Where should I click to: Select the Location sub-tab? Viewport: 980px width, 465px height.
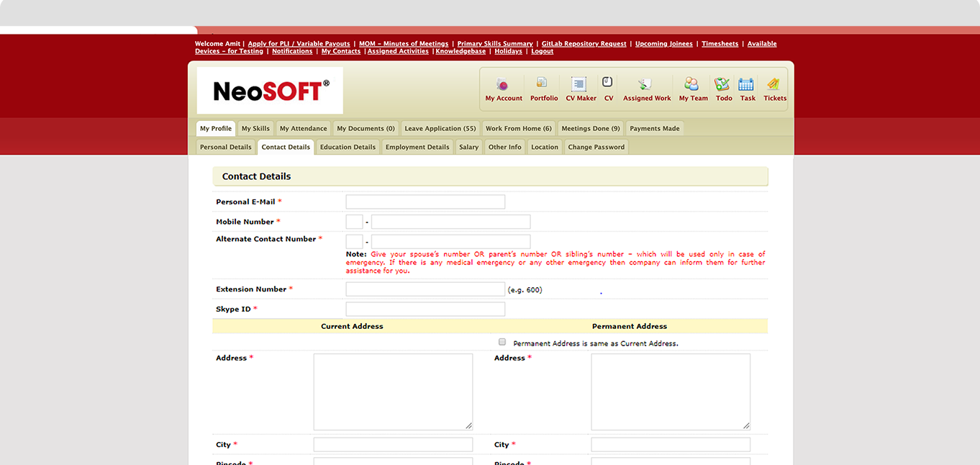point(545,147)
